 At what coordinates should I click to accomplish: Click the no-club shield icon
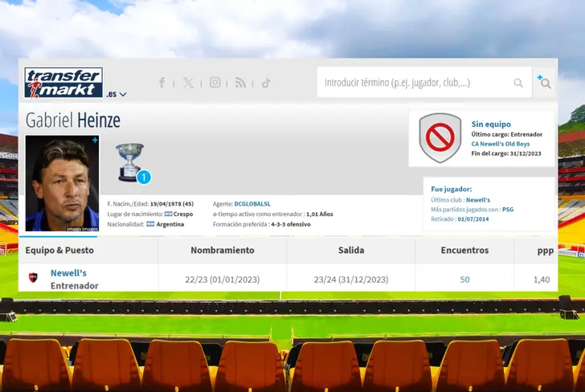(440, 137)
